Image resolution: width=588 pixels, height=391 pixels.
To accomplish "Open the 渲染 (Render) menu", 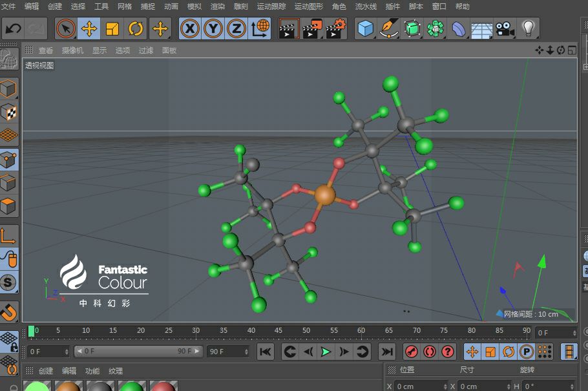I will tap(217, 6).
